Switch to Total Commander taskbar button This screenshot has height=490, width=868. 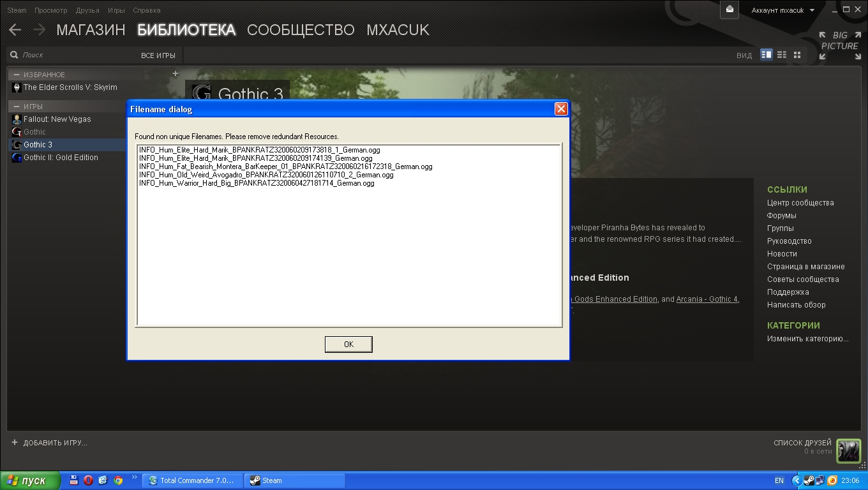(x=192, y=480)
